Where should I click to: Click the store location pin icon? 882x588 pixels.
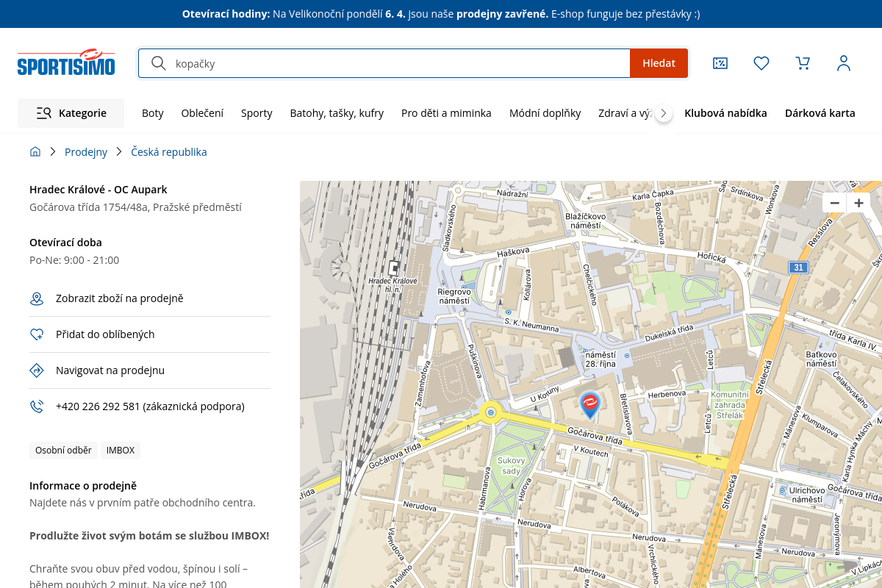point(37,298)
